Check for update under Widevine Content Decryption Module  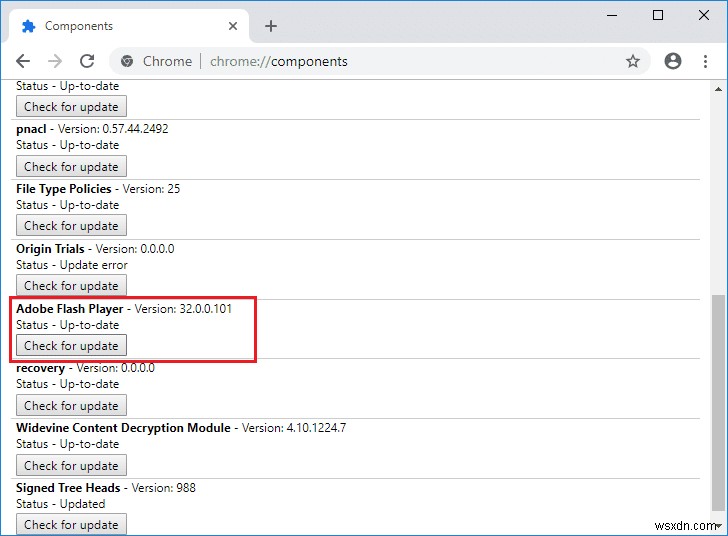(71, 466)
